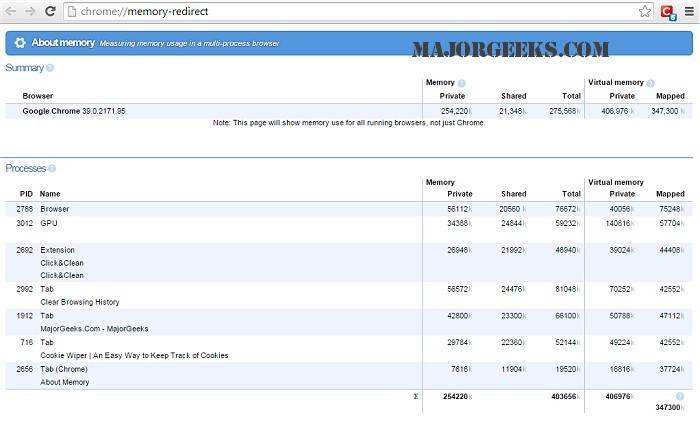The image size is (700, 421).
Task: Click the Summary Virtual memory help icon
Action: point(650,83)
